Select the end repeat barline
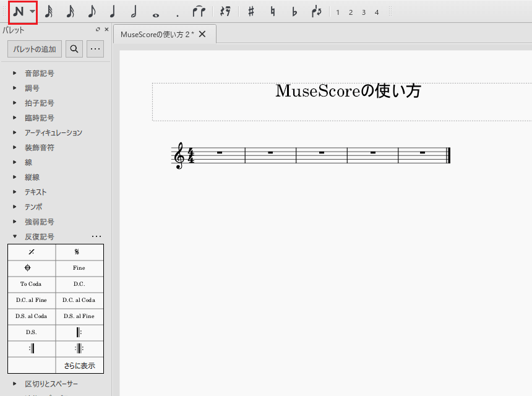 (x=32, y=348)
